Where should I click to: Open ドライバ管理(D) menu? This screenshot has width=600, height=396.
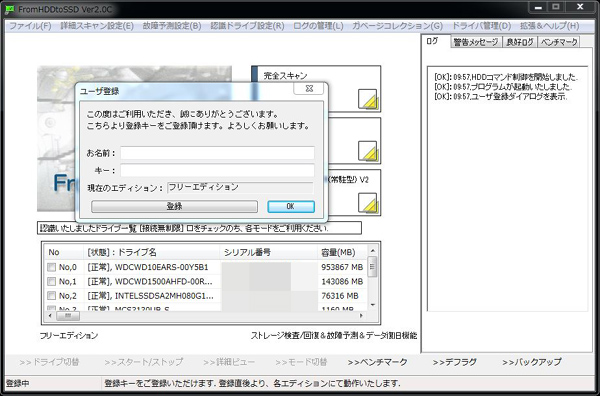481,26
